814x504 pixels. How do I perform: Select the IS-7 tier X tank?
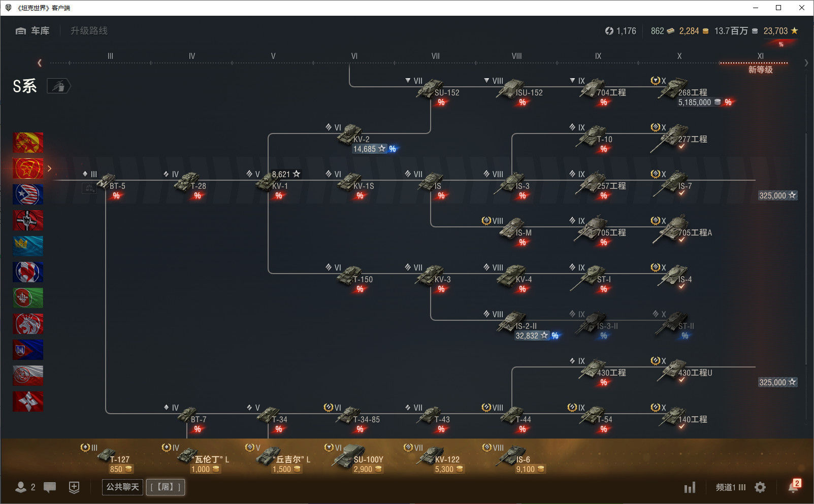[x=670, y=183]
